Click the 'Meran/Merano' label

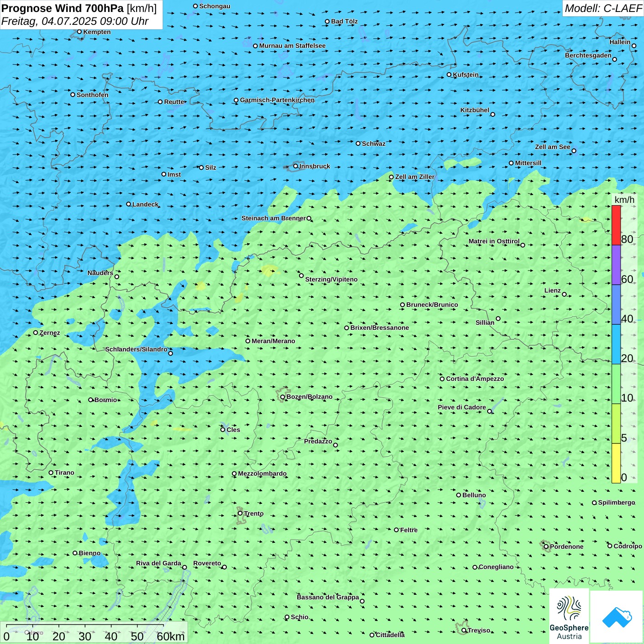click(273, 341)
